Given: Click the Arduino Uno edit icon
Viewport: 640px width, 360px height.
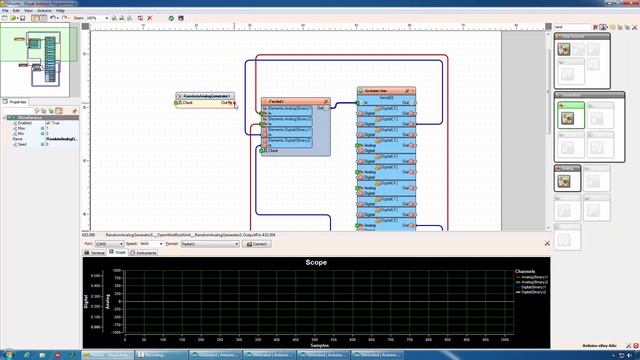Looking at the screenshot, I should pos(407,91).
